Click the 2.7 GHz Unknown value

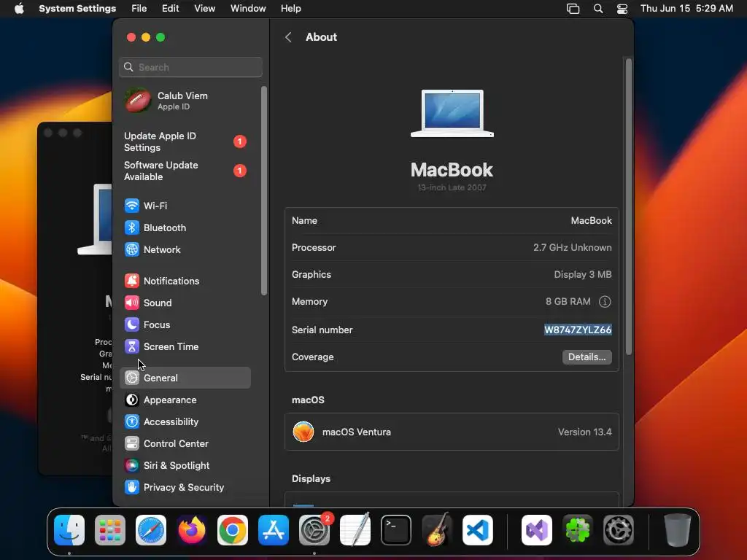tap(572, 248)
